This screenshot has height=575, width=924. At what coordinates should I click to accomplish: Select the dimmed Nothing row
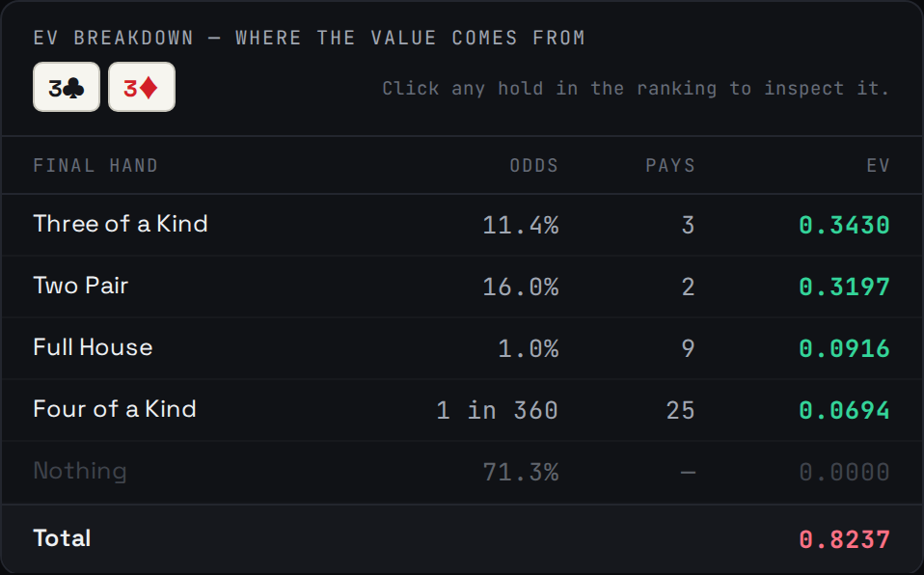[462, 472]
